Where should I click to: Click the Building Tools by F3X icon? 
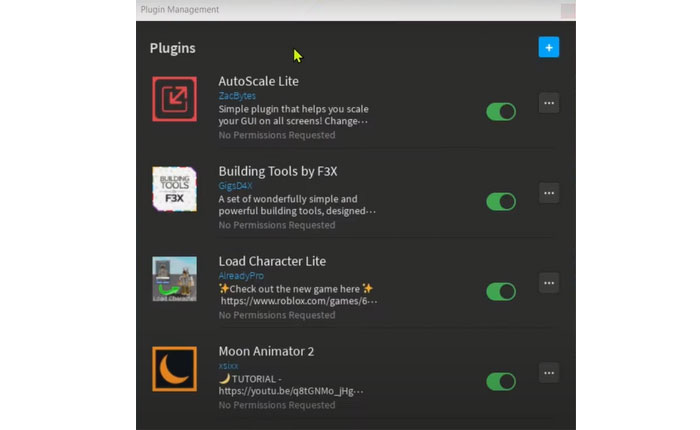tap(175, 189)
